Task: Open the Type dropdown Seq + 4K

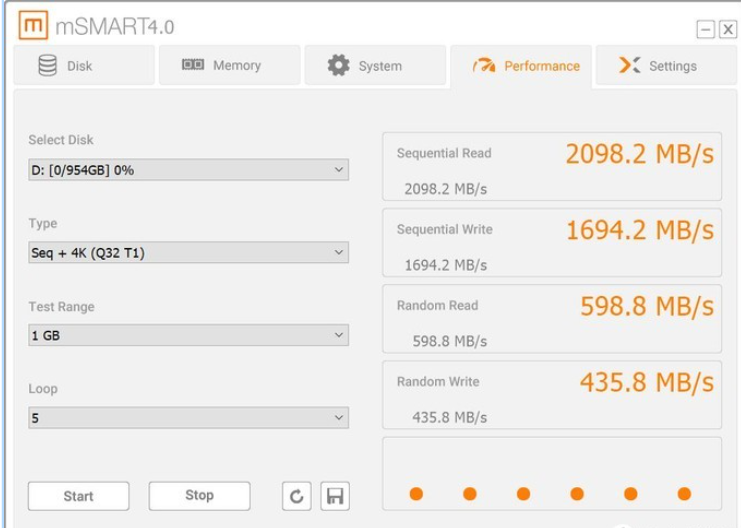Action: pyautogui.click(x=189, y=252)
